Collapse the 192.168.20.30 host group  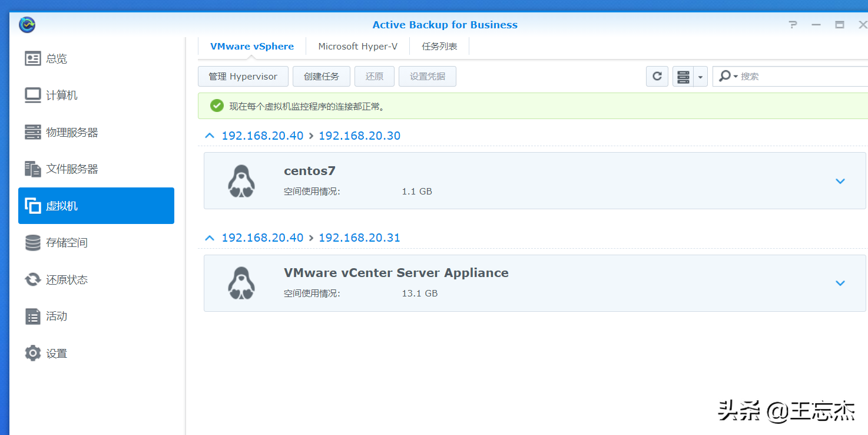pos(210,136)
